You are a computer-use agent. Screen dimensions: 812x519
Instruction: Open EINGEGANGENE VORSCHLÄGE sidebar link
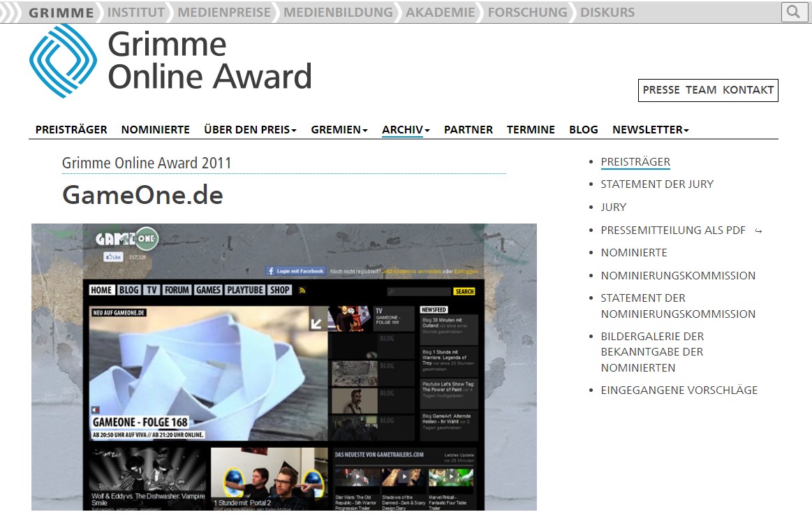click(679, 390)
